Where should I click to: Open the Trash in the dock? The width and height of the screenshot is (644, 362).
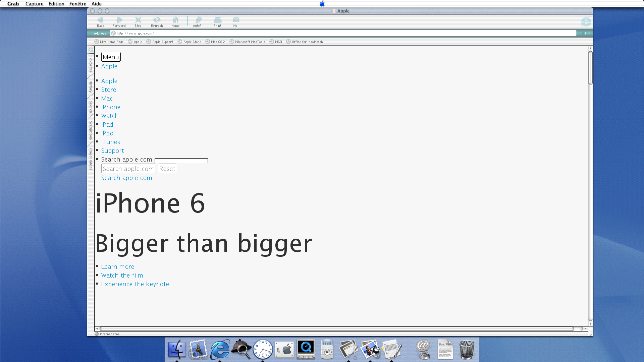tap(467, 349)
